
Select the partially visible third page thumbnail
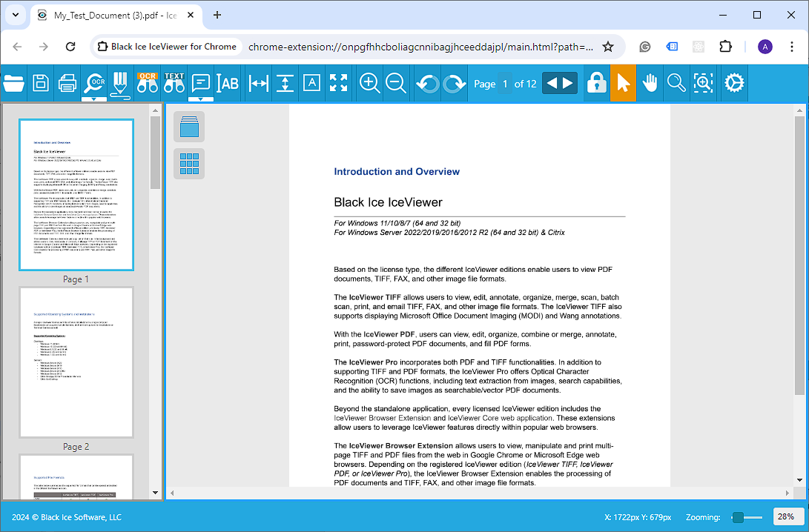(x=76, y=476)
